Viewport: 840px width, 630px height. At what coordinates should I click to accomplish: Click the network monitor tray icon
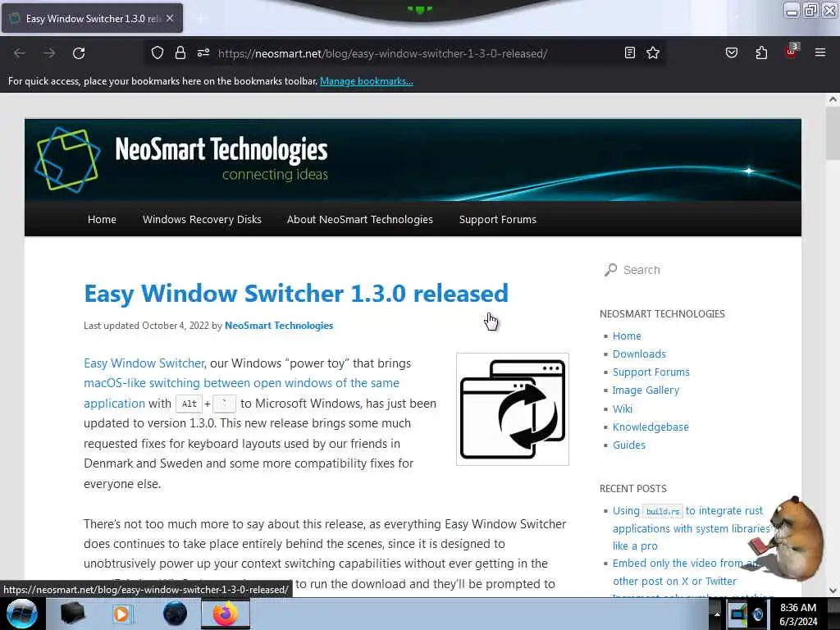[x=737, y=614]
